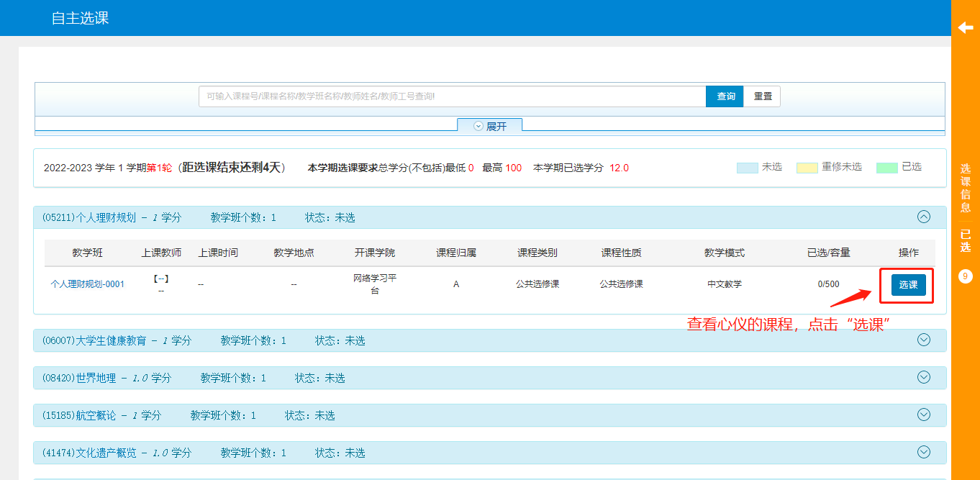Open the selected courses count badge 9
This screenshot has width=980, height=480.
point(965,276)
